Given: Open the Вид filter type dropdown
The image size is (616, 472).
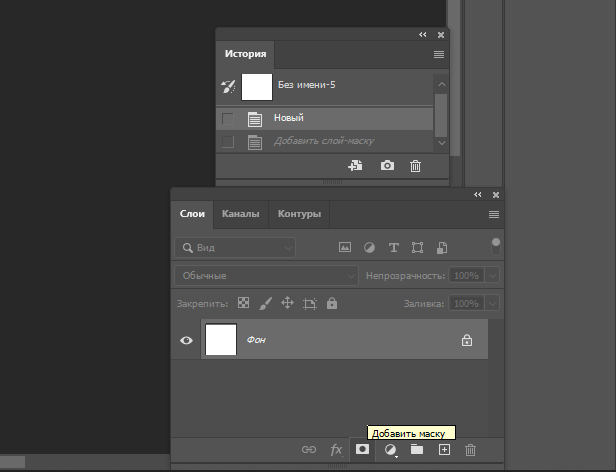Looking at the screenshot, I should click(x=235, y=248).
